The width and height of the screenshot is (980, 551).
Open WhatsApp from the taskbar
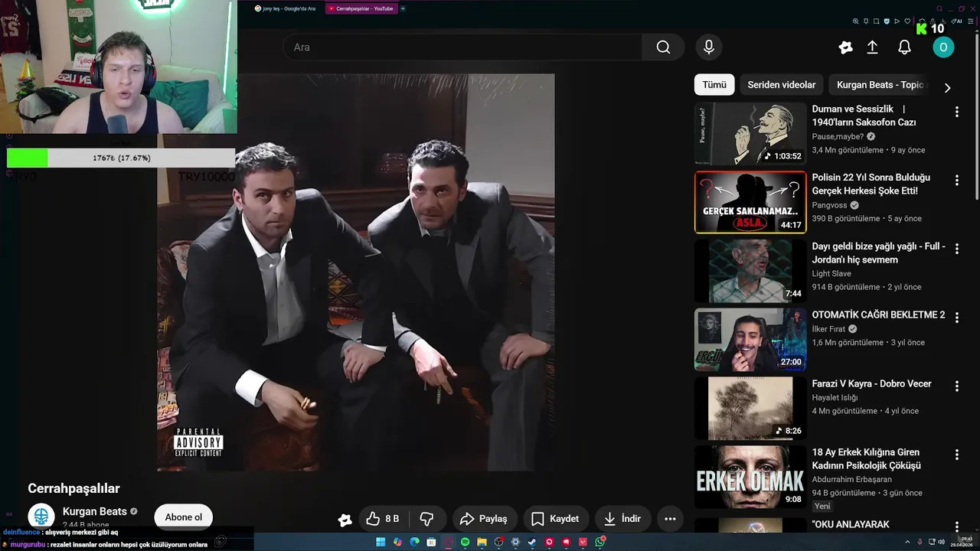coord(599,542)
